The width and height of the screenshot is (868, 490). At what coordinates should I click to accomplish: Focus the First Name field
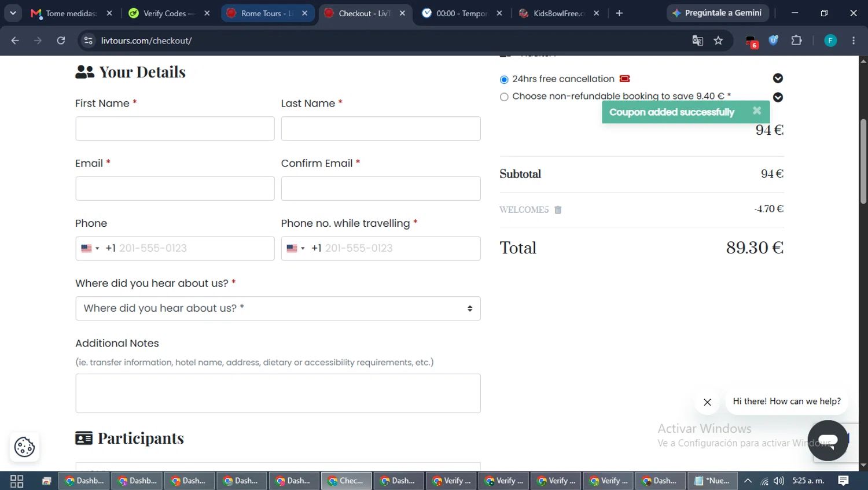pos(175,128)
